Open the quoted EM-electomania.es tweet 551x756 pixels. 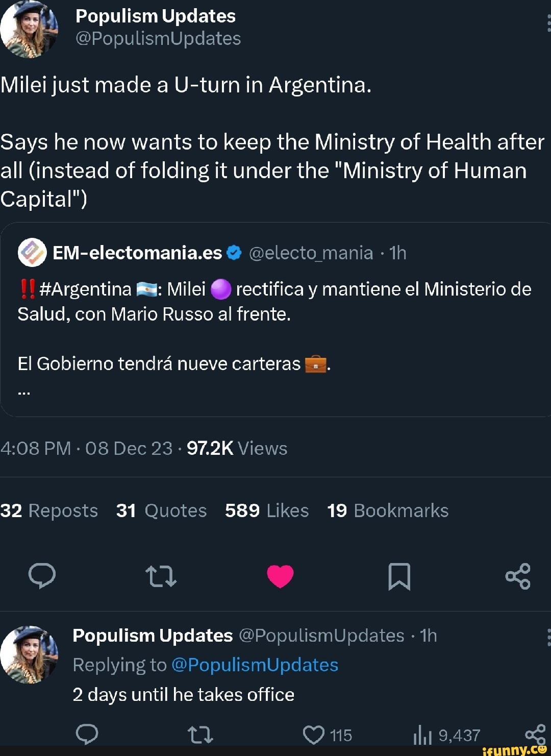pos(275,327)
